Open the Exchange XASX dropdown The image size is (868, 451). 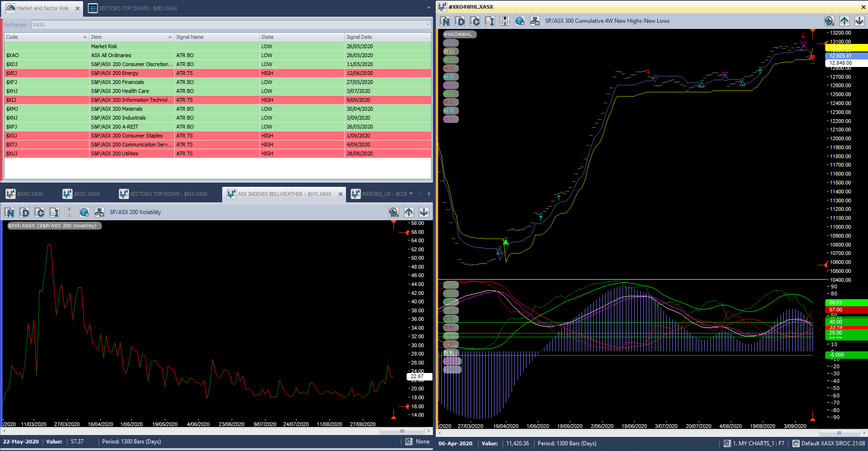click(x=428, y=25)
